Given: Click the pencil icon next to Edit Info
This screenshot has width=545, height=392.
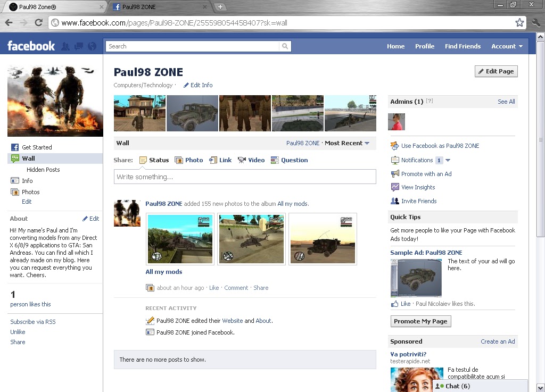Looking at the screenshot, I should [x=186, y=85].
